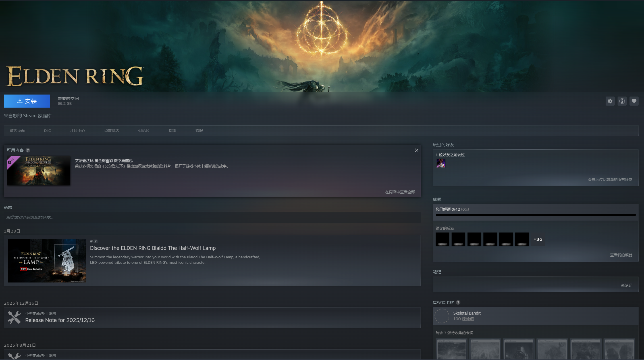Click the wrench icon for 2025/12/16 patch

pos(14,317)
